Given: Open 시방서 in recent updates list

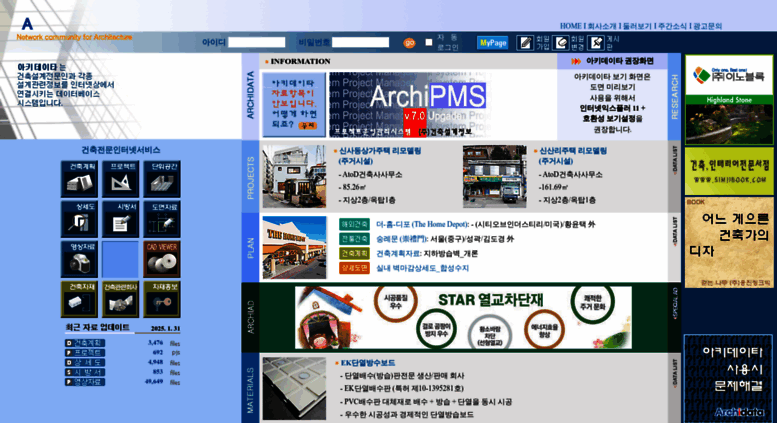Looking at the screenshot, I should [85, 372].
